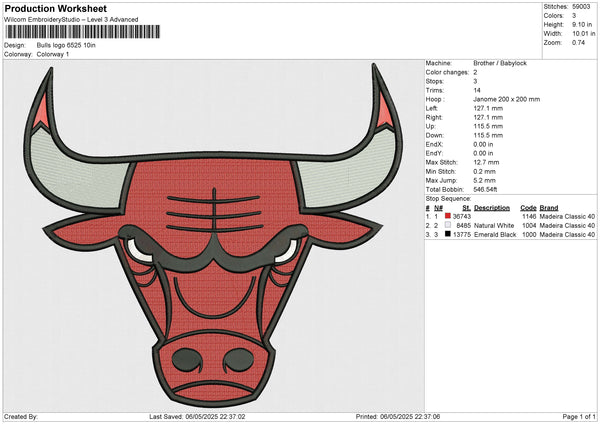Click the Stop Sequence heading
Viewport: 600px width, 424px height.
coord(448,199)
